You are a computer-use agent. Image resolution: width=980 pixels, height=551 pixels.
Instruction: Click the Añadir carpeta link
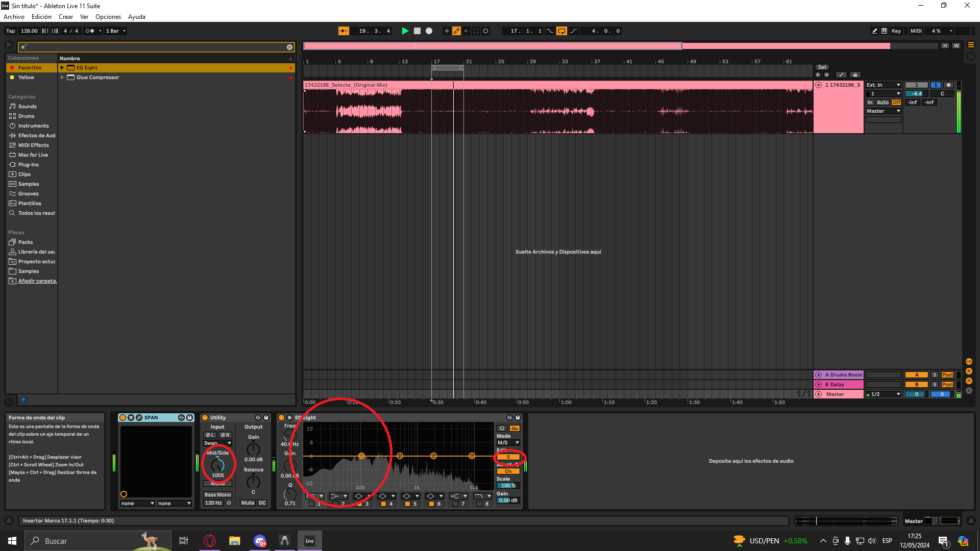[x=37, y=281]
